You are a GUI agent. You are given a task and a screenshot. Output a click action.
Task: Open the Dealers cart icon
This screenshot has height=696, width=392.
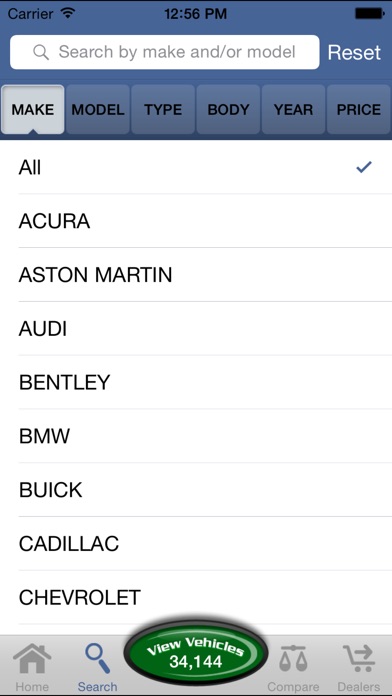click(x=359, y=659)
